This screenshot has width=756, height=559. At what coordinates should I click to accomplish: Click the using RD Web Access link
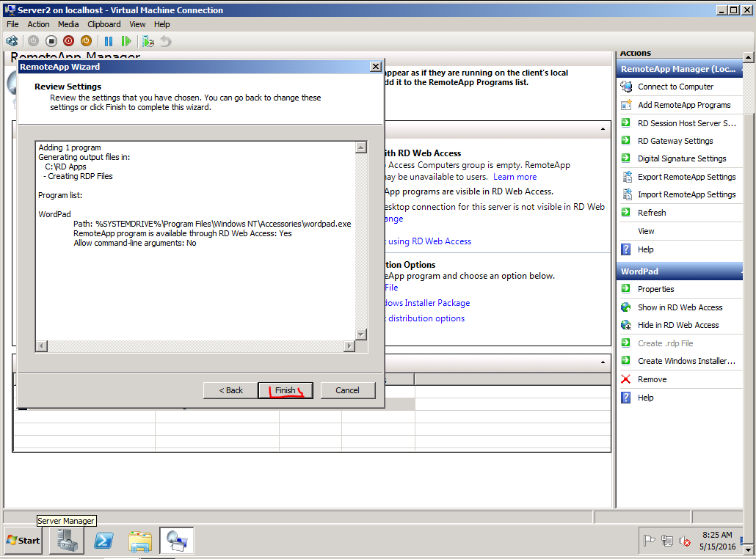click(429, 241)
